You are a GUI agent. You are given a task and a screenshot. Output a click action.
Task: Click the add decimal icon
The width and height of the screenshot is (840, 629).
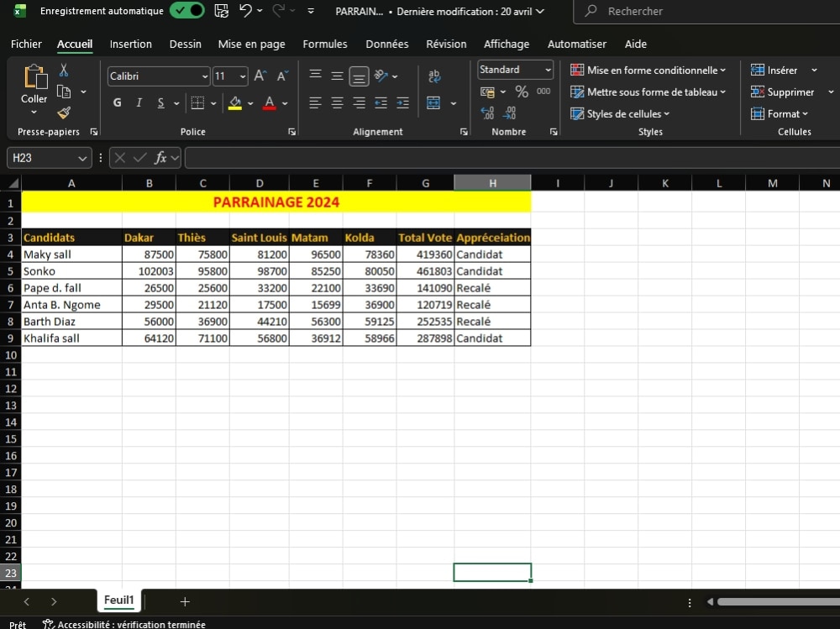pyautogui.click(x=487, y=113)
